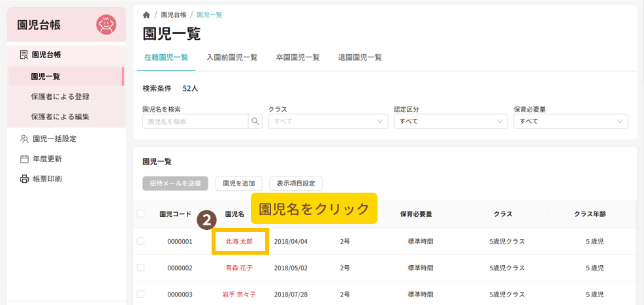Image resolution: width=644 pixels, height=305 pixels.
Task: Click the home icon in breadcrumb
Action: click(146, 14)
